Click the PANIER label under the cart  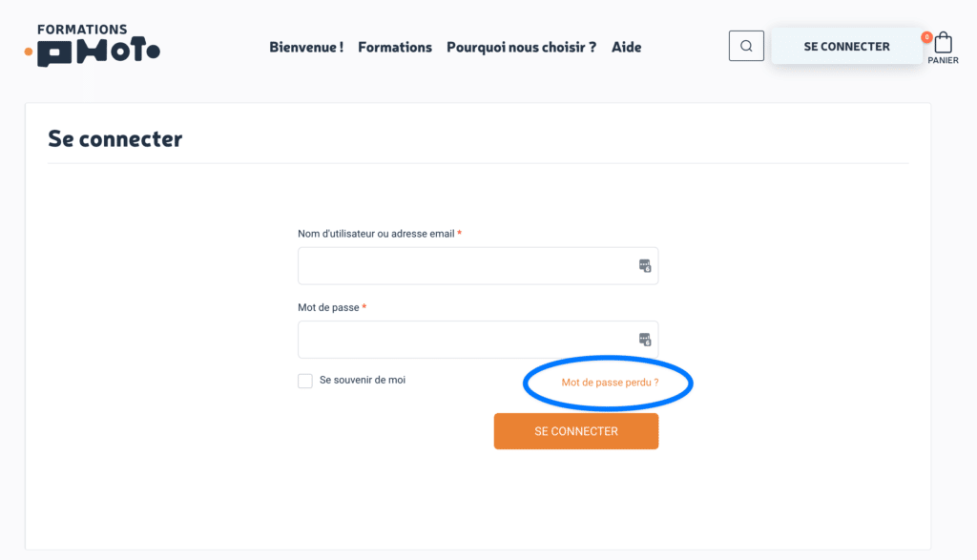[x=943, y=60]
